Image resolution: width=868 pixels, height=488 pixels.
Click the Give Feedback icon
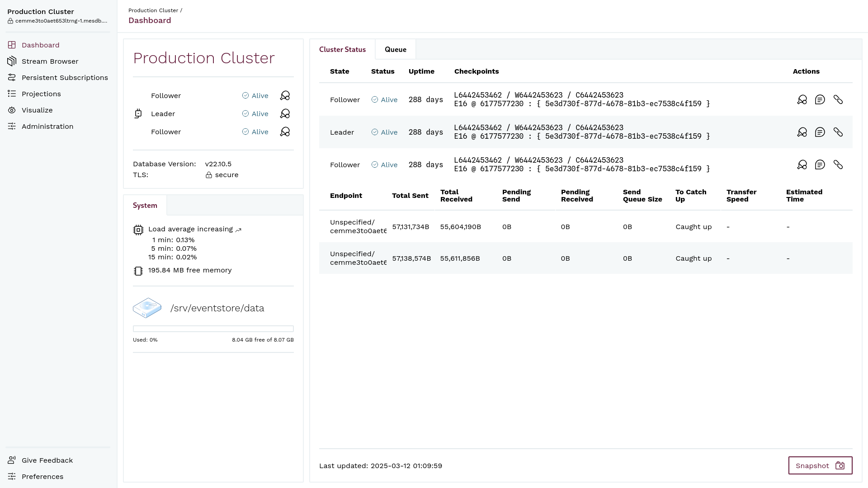[x=12, y=460]
